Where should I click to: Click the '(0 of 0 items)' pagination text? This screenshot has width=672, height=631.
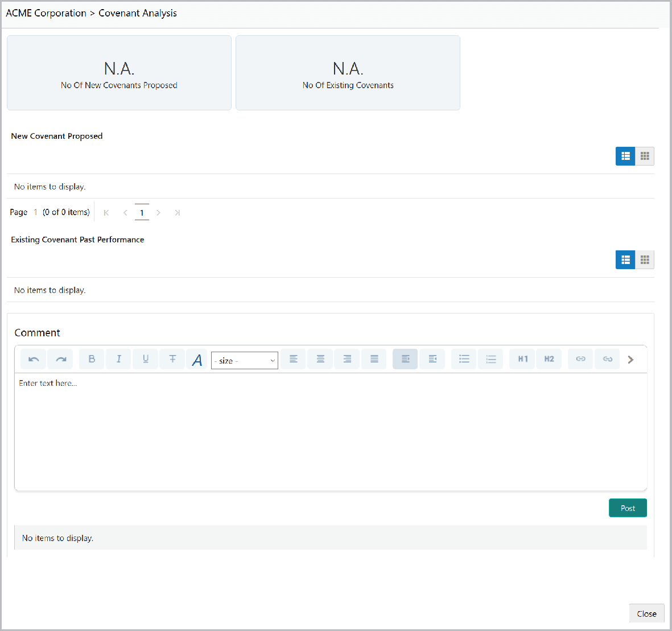click(x=66, y=212)
